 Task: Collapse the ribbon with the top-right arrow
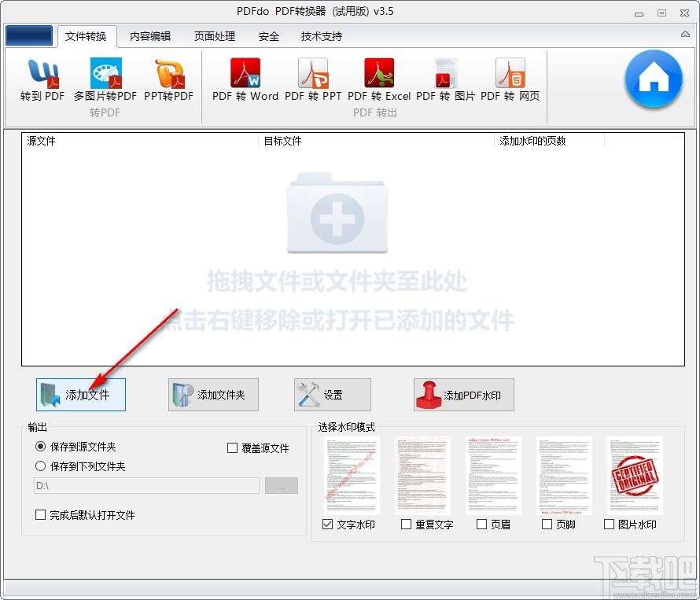pyautogui.click(x=685, y=35)
